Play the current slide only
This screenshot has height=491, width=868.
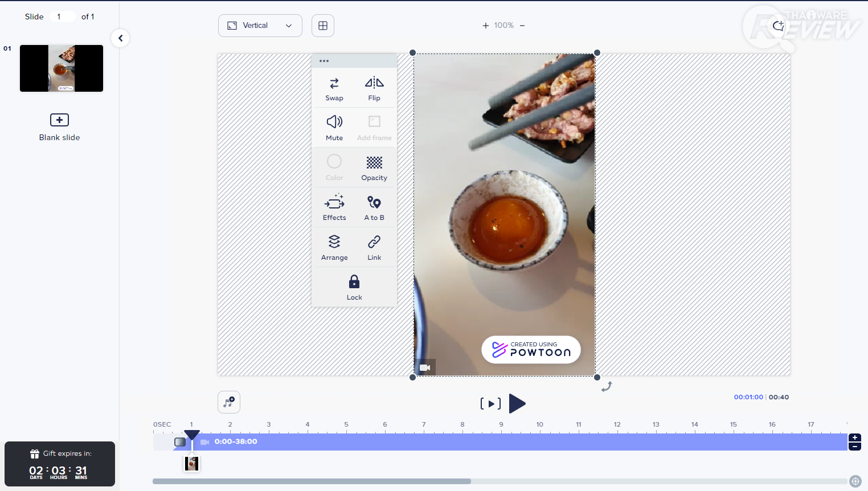pos(490,404)
